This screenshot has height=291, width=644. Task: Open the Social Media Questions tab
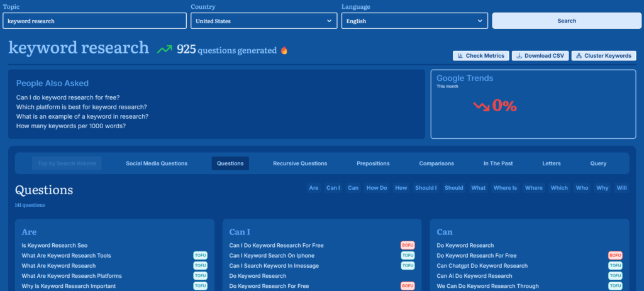pyautogui.click(x=157, y=163)
